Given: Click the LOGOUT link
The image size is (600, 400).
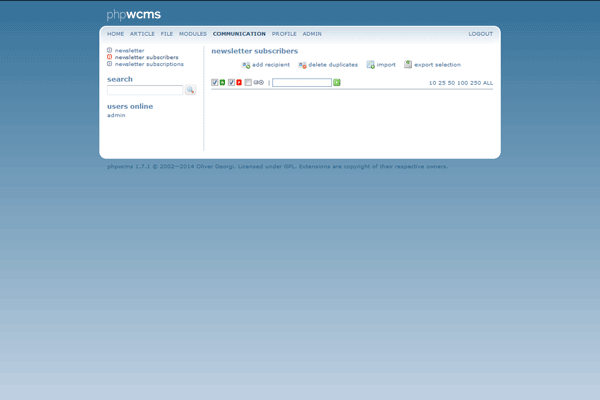Looking at the screenshot, I should [480, 34].
